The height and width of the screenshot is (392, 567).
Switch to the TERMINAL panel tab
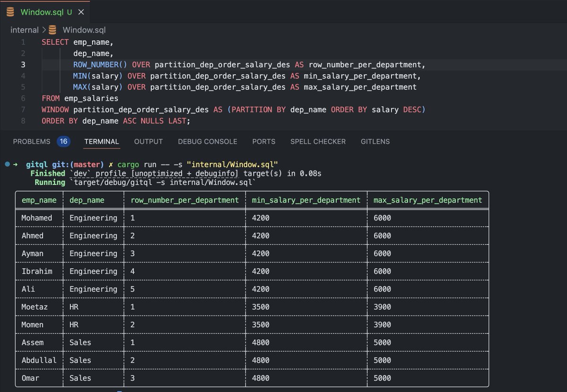point(102,141)
